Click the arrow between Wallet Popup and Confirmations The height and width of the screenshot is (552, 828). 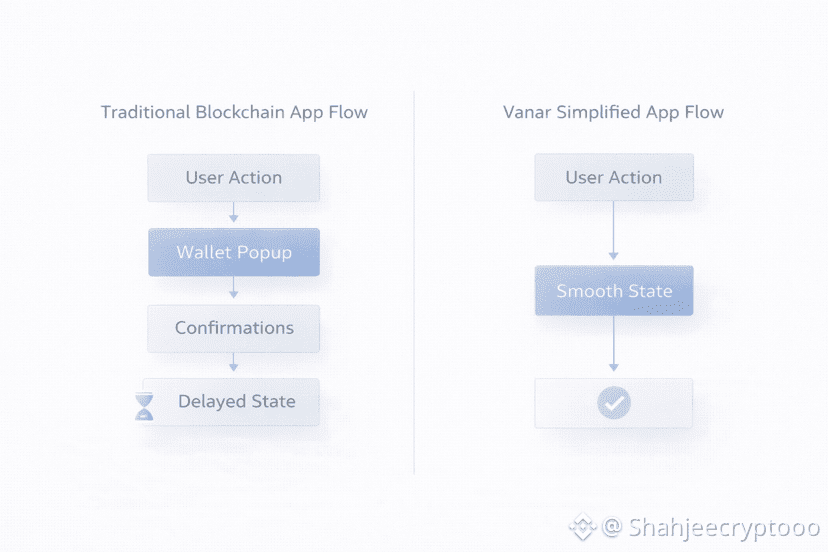[233, 288]
